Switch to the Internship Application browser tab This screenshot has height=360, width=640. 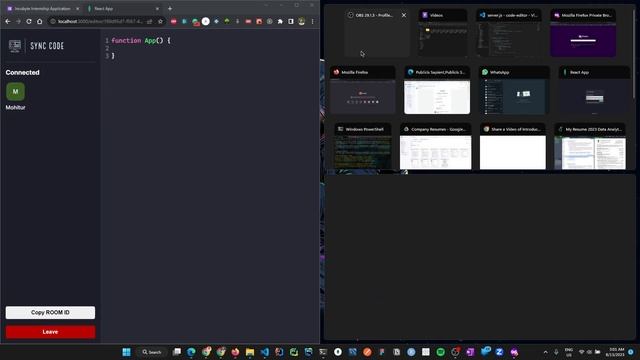pyautogui.click(x=42, y=9)
